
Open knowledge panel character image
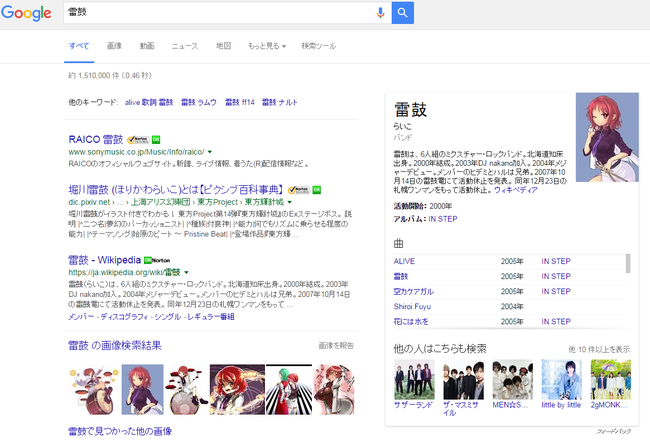coord(607,137)
